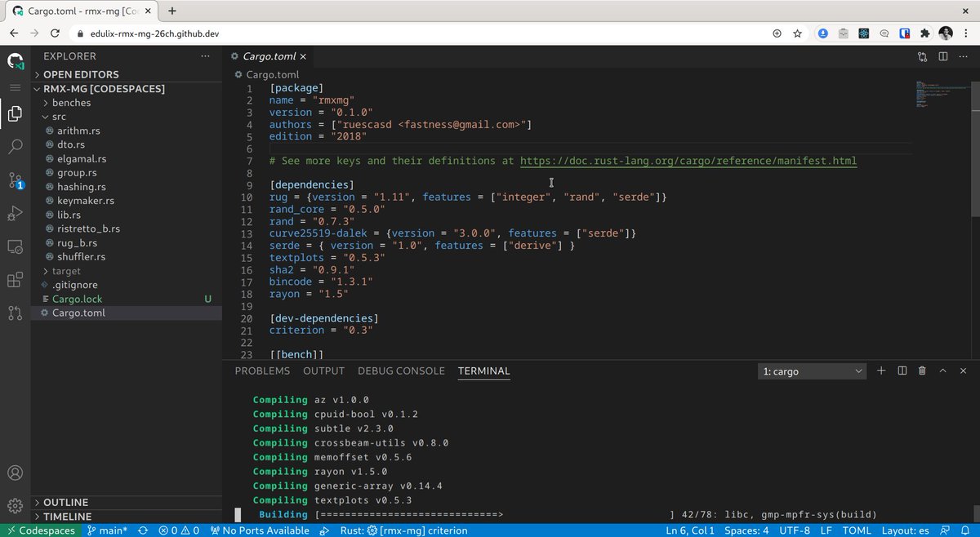
Task: Expand the OPEN EDITORS section
Action: [126, 74]
